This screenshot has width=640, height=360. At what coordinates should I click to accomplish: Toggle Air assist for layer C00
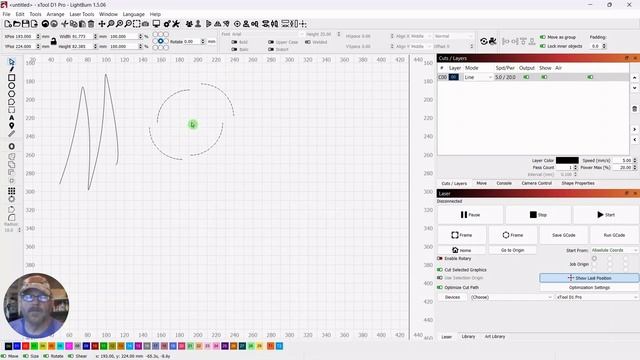(590, 77)
